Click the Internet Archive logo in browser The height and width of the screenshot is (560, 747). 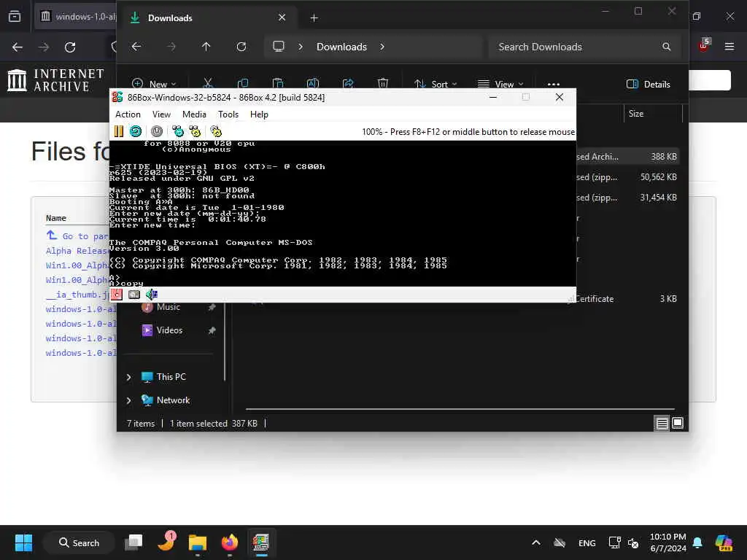pos(55,79)
